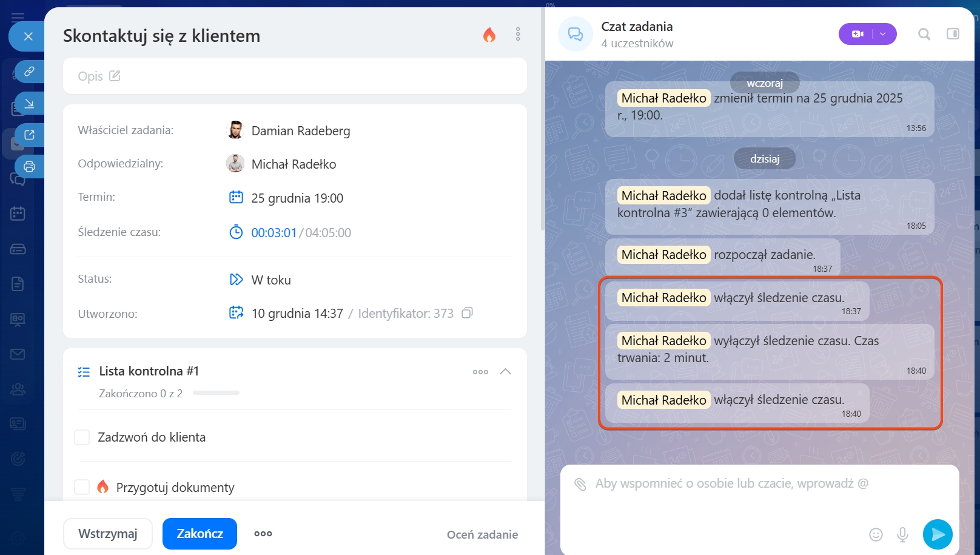Click the checklist progress bar
Image resolution: width=980 pixels, height=555 pixels.
click(216, 393)
